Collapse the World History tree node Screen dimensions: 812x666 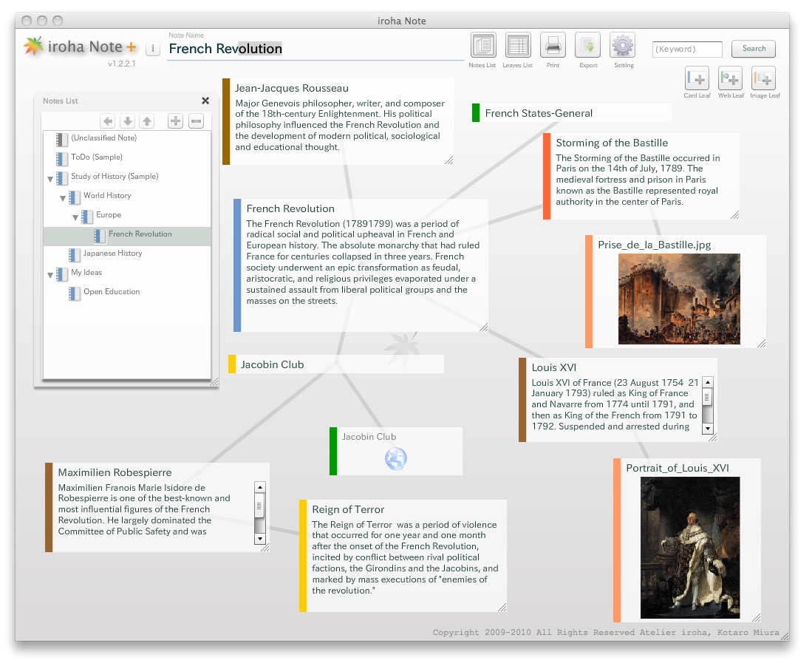(63, 198)
